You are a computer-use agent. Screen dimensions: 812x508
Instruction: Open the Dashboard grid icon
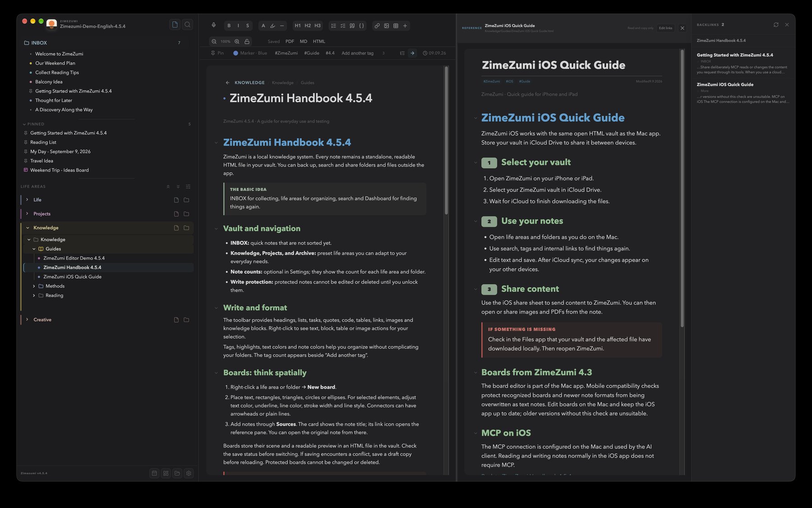coord(166,473)
